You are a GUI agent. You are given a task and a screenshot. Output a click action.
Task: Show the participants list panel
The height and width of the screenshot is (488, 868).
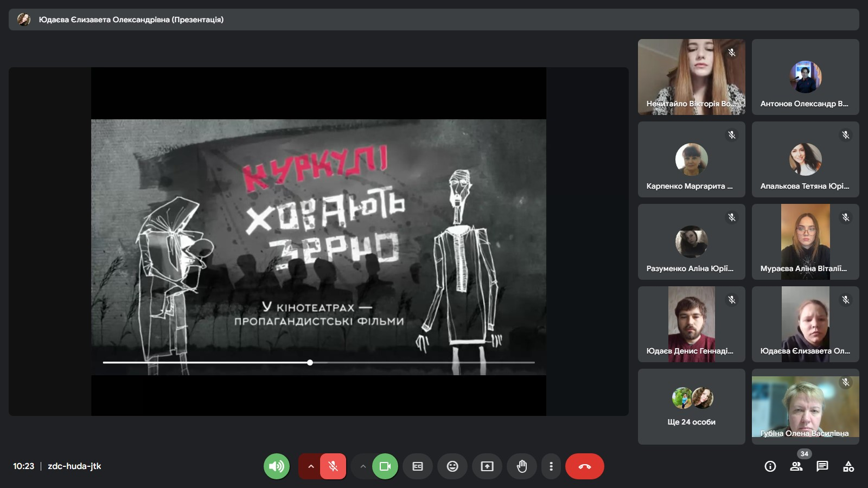coord(796,466)
